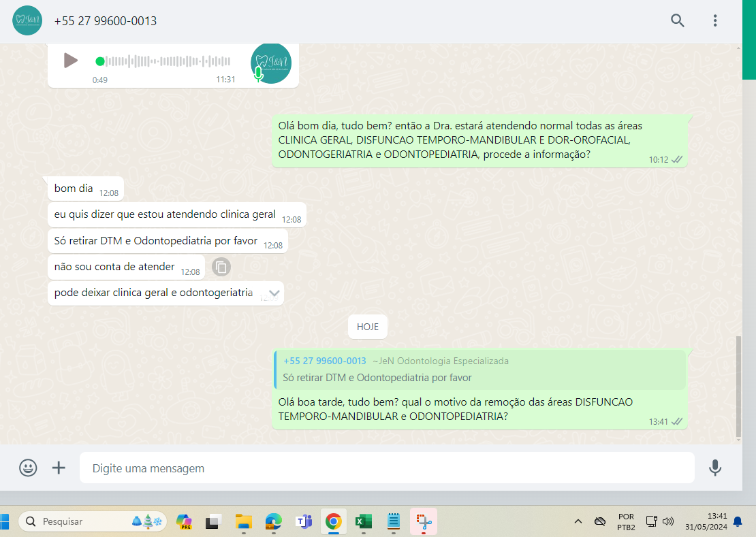Open Task View on the taskbar

(x=213, y=521)
